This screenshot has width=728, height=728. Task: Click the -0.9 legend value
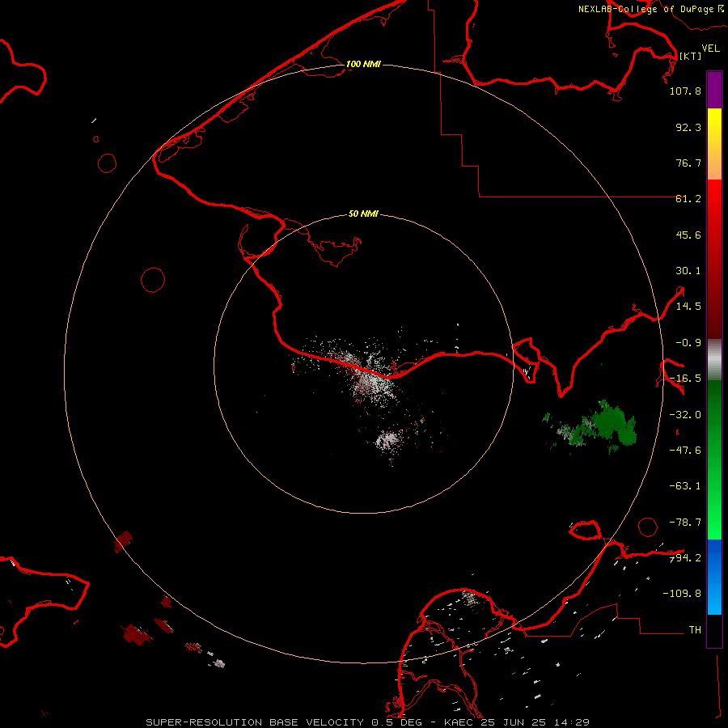coord(688,343)
